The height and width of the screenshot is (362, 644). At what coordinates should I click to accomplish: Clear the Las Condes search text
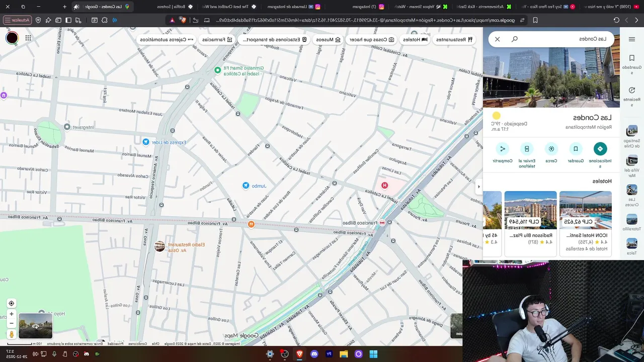497,39
